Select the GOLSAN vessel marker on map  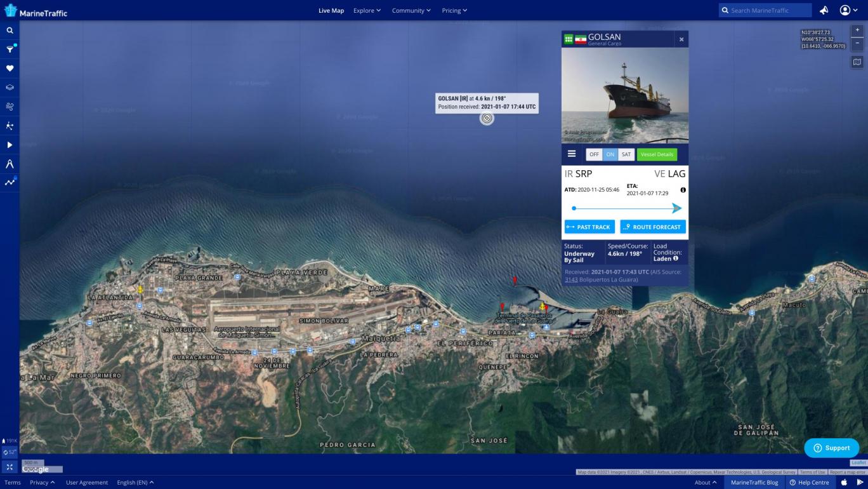point(487,118)
